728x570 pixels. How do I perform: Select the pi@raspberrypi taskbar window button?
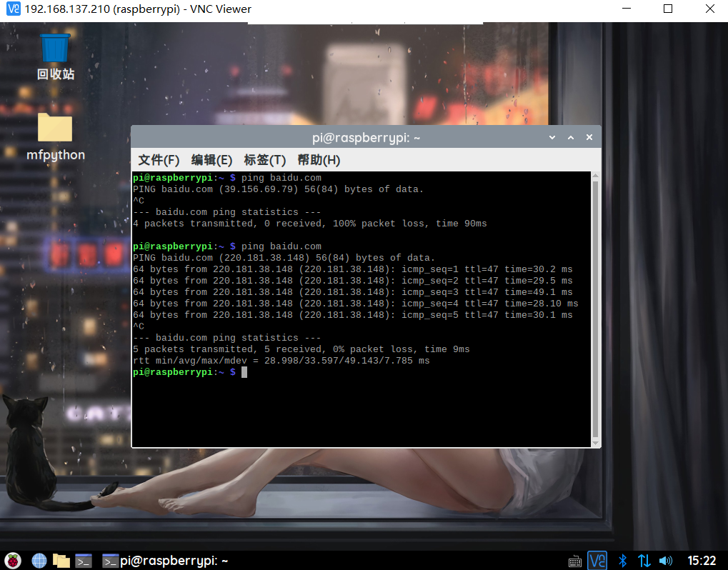click(165, 561)
